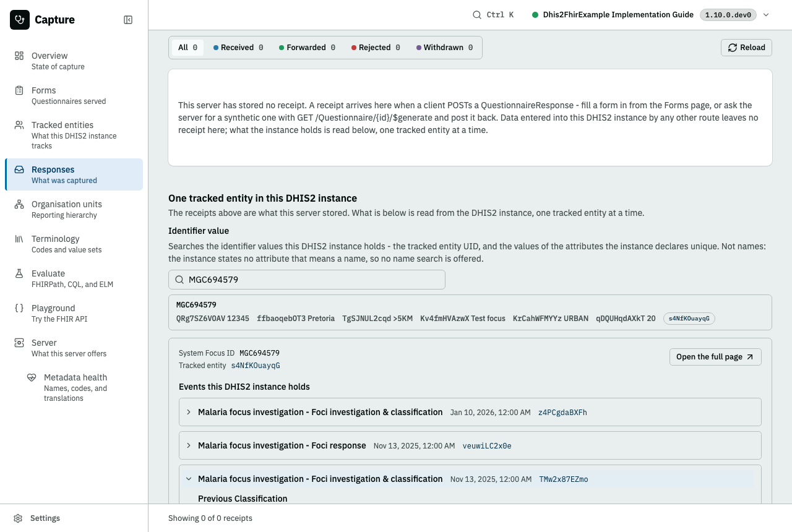This screenshot has height=532, width=792.
Task: Collapse the TMw2x87EZmo investigation event
Action: point(470,479)
